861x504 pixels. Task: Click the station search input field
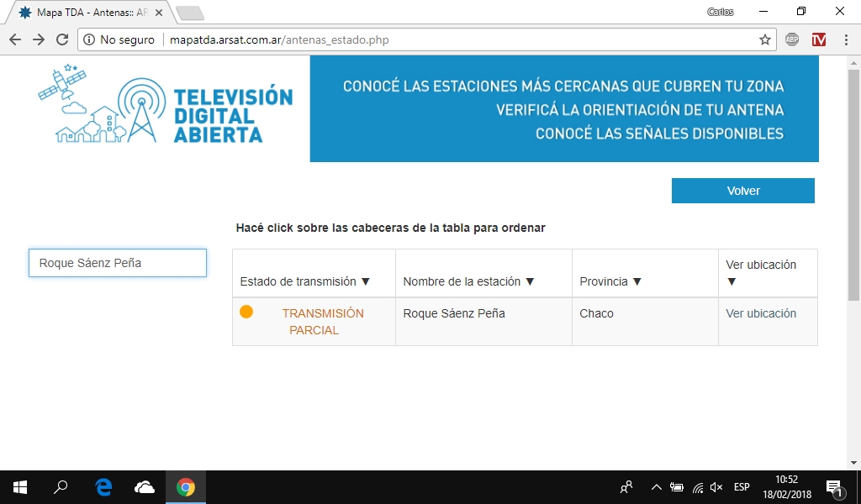tap(118, 263)
